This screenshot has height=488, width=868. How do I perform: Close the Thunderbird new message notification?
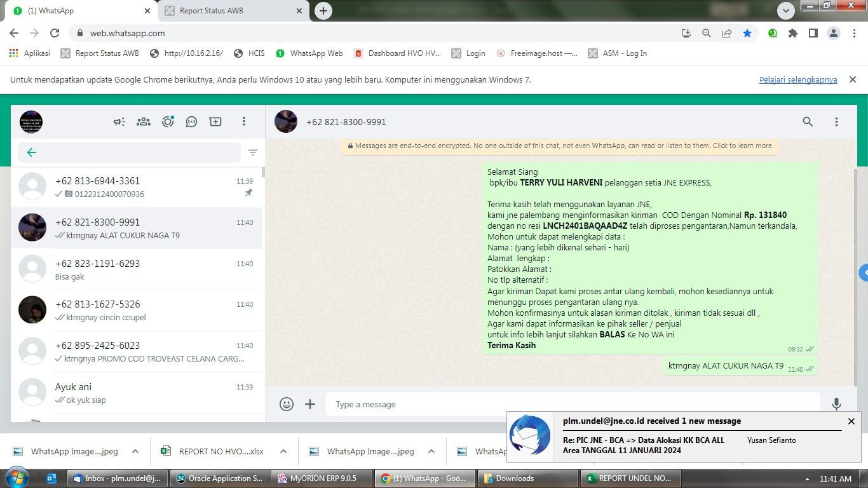pos(851,421)
